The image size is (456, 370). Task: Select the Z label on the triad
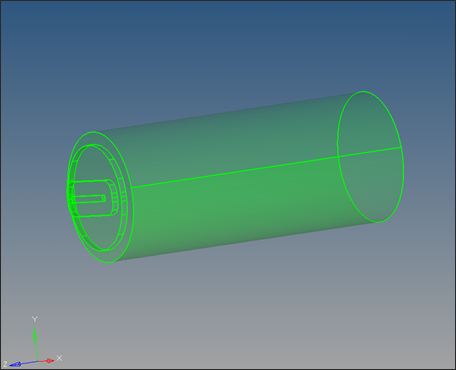pyautogui.click(x=5, y=364)
